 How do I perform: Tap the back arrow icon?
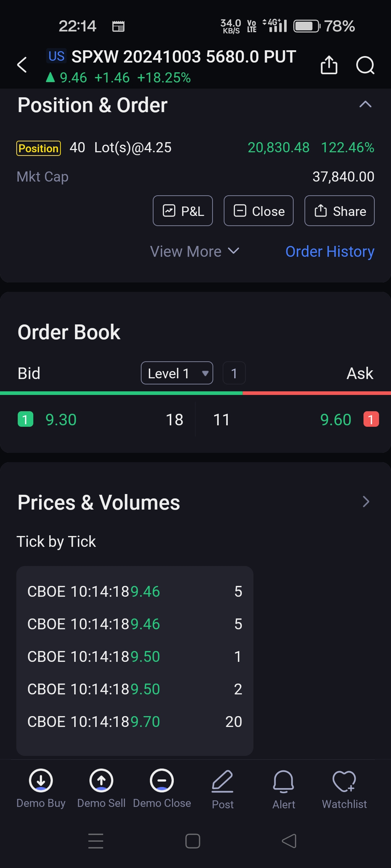(22, 65)
